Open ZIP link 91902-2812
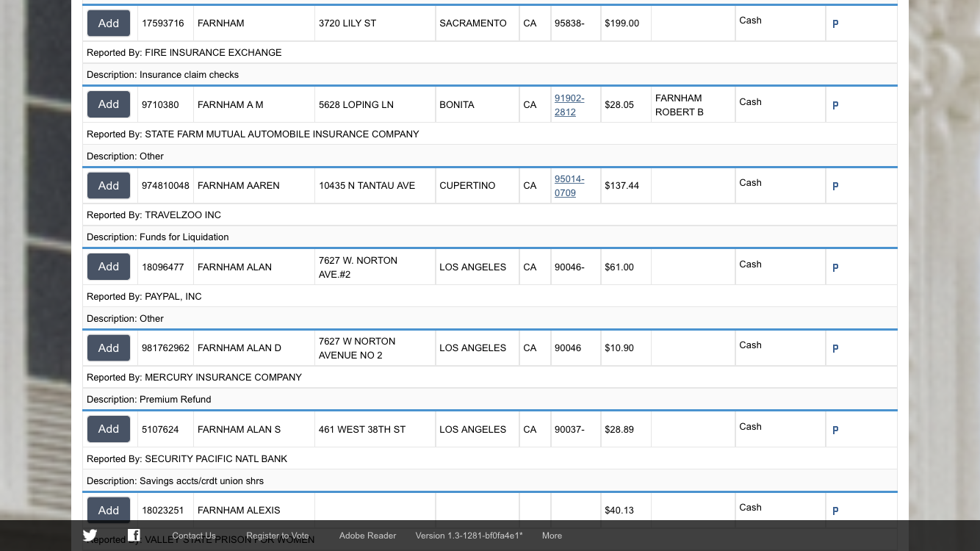980x551 pixels. click(569, 105)
